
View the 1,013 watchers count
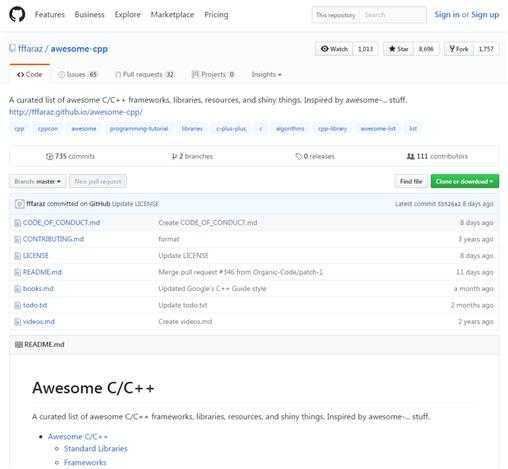tap(365, 49)
